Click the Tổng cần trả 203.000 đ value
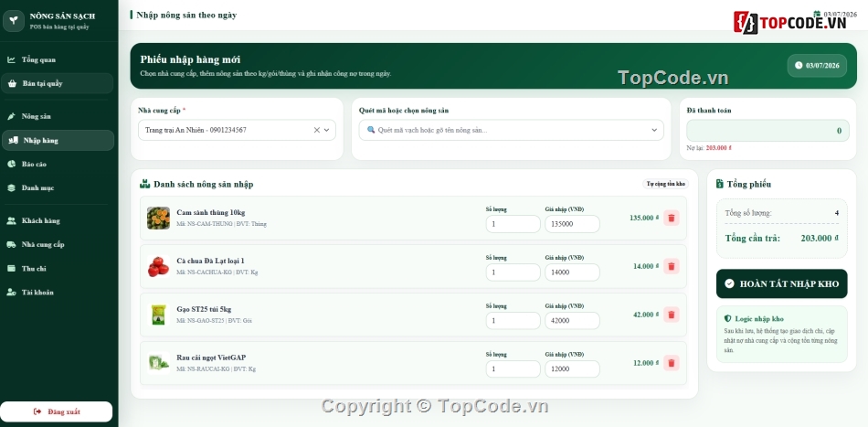This screenshot has height=427, width=868. 820,238
